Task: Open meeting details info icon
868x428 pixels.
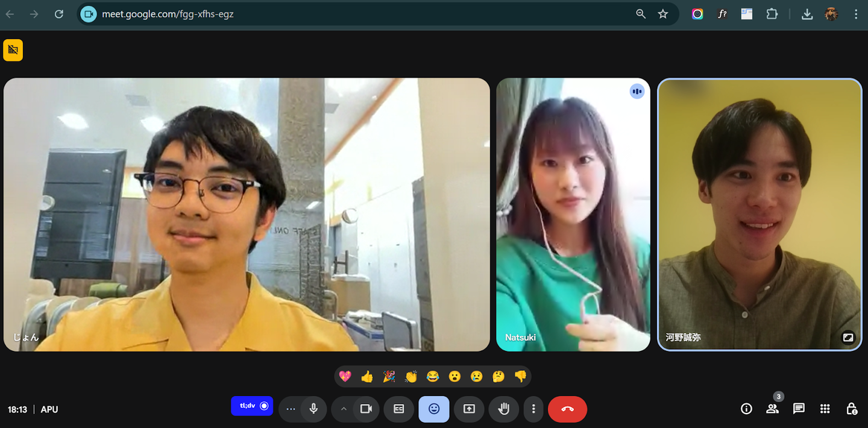Action: point(746,409)
